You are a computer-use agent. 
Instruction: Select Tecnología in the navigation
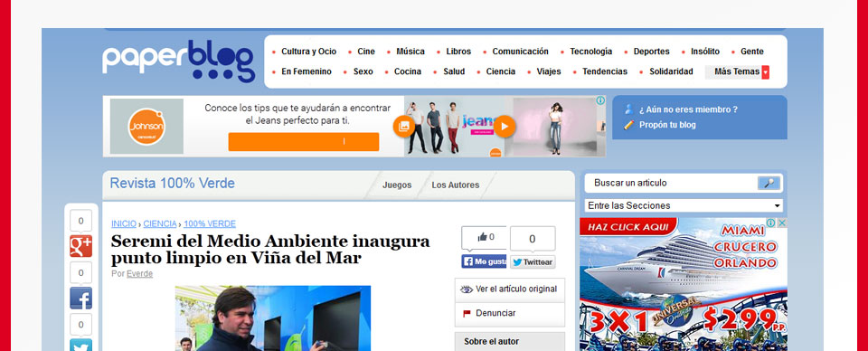[591, 52]
